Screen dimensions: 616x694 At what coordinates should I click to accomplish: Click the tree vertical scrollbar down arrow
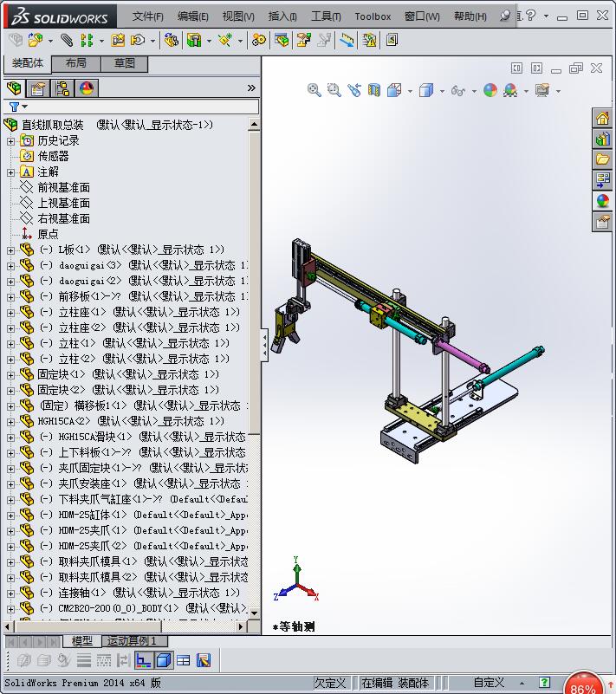[x=254, y=613]
